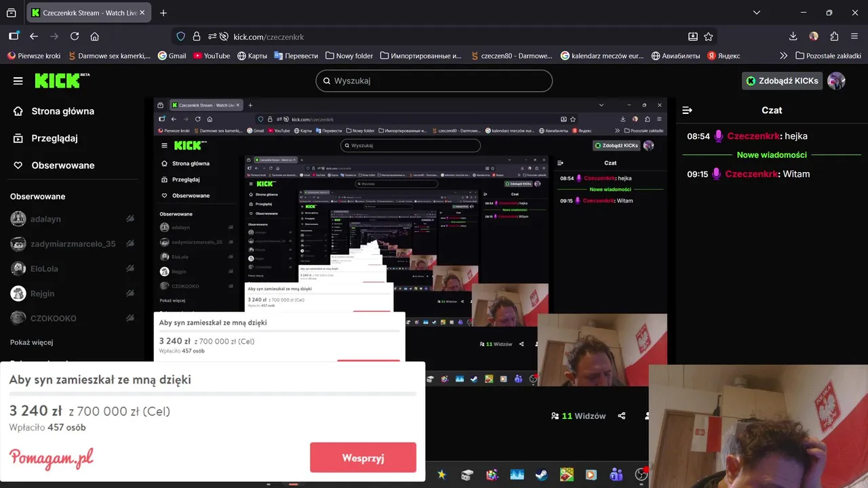Image resolution: width=868 pixels, height=488 pixels.
Task: Open Steam from the taskbar
Action: tap(541, 475)
